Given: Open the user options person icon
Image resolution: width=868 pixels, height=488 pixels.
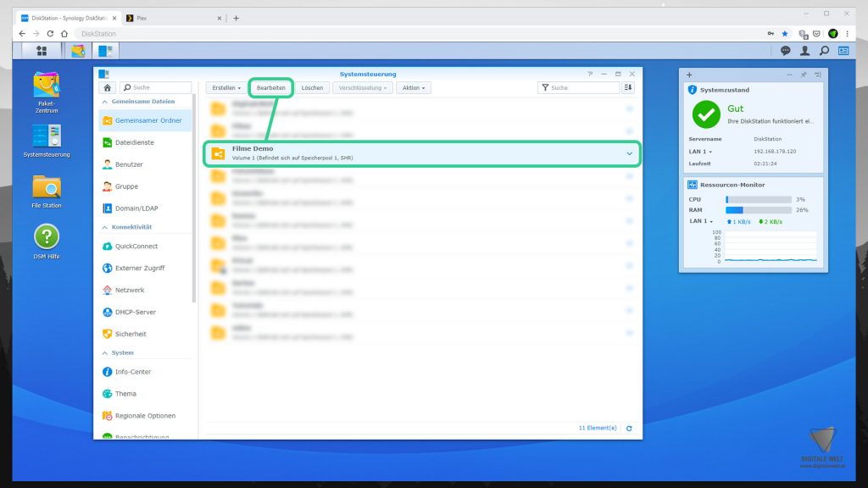Looking at the screenshot, I should [805, 51].
